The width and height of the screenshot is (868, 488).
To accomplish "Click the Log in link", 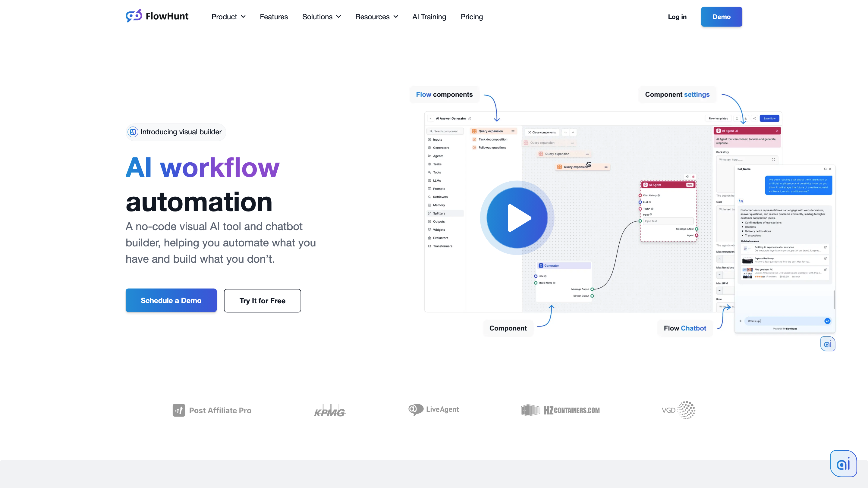I will [x=677, y=17].
